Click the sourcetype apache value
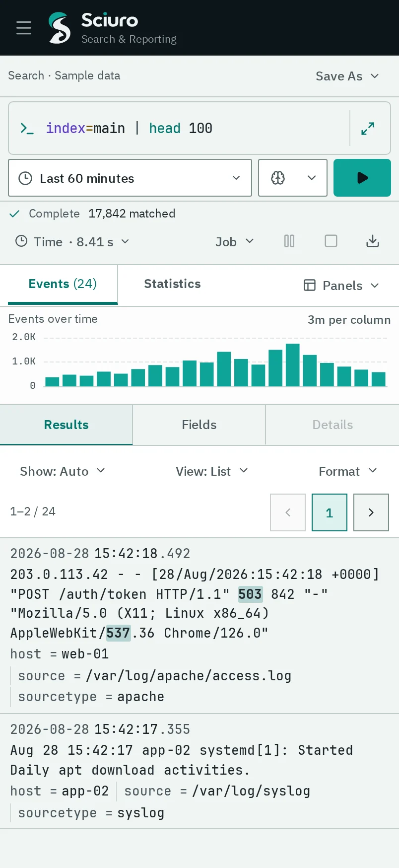This screenshot has height=868, width=399. [140, 697]
